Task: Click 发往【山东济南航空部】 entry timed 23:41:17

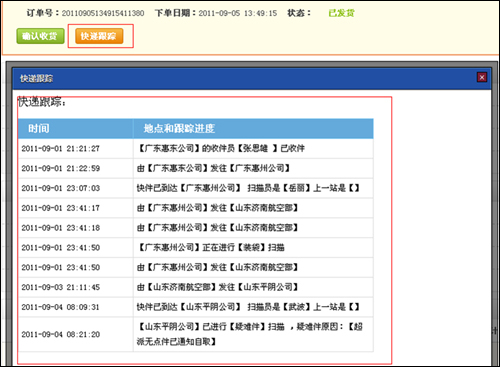Action: point(217,208)
